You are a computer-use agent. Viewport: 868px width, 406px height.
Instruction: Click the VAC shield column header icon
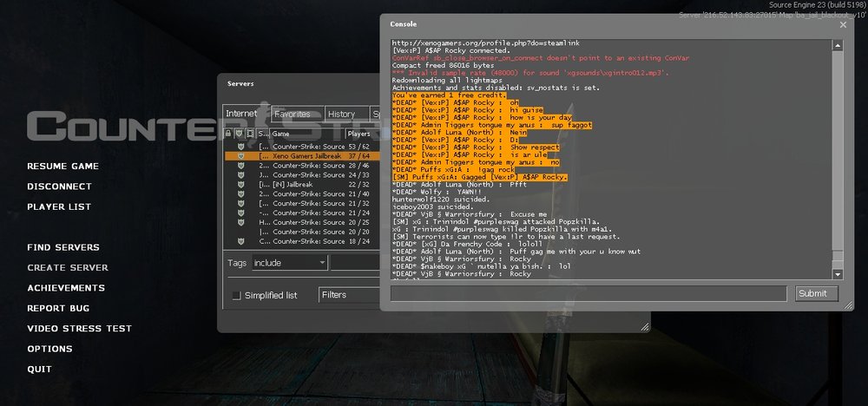pos(240,134)
